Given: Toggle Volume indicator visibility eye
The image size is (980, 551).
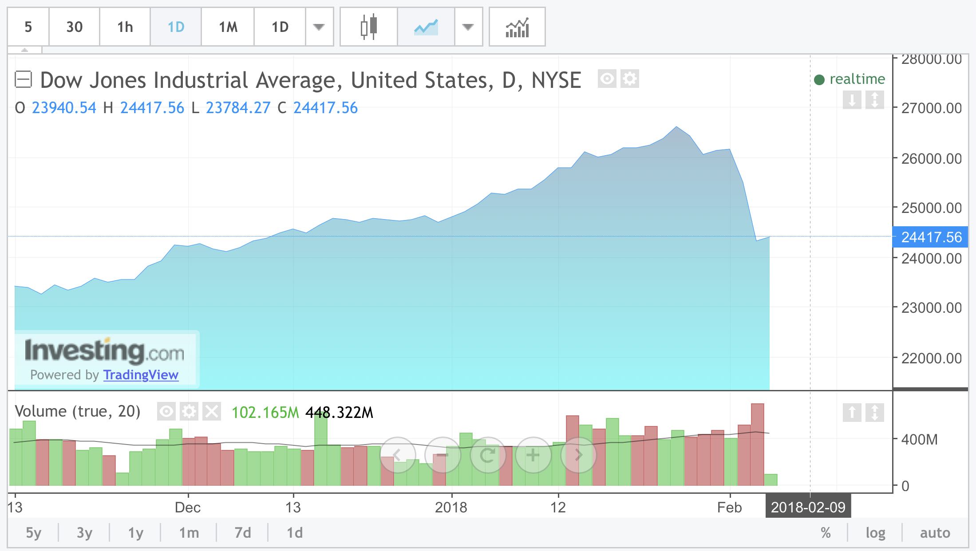Looking at the screenshot, I should pyautogui.click(x=166, y=412).
